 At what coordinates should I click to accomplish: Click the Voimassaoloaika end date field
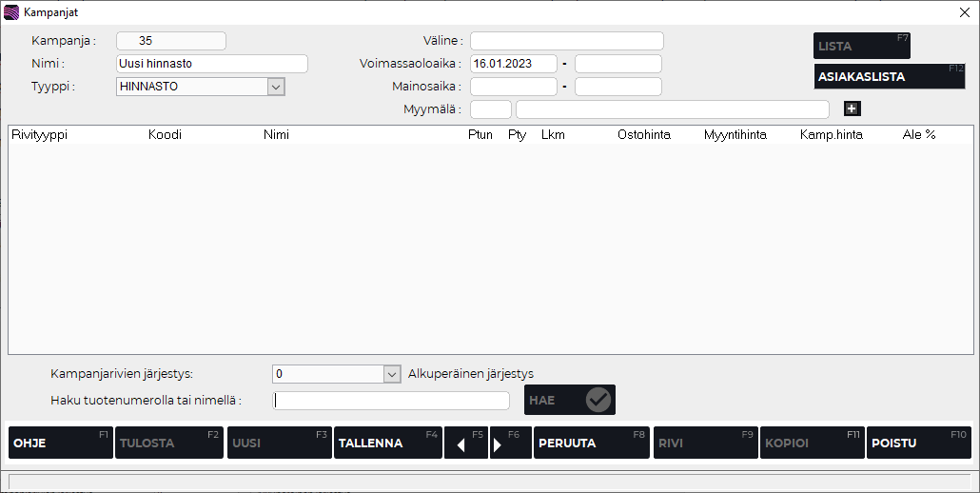coord(617,64)
